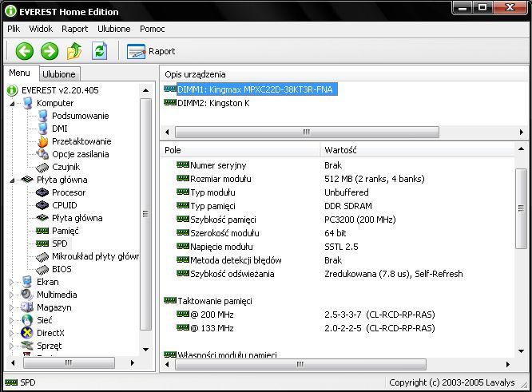
Task: Click the DirectX icon in tree
Action: [27, 333]
